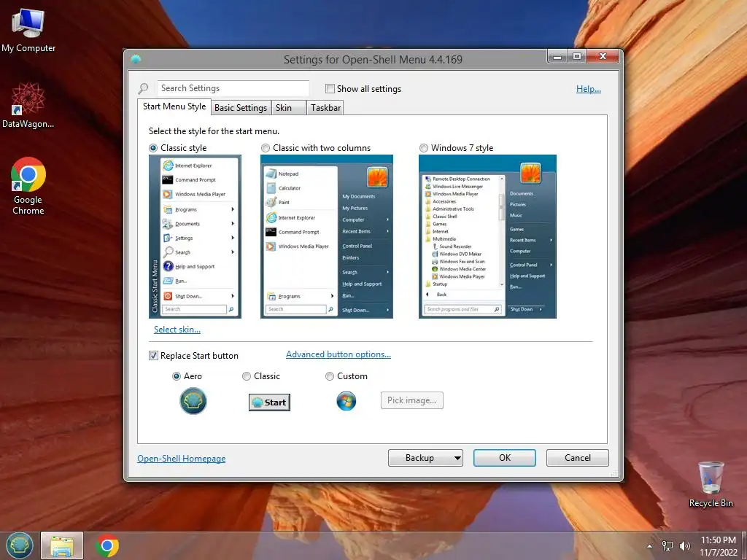The image size is (747, 560).
Task: Choose the Classic start button option
Action: (247, 376)
